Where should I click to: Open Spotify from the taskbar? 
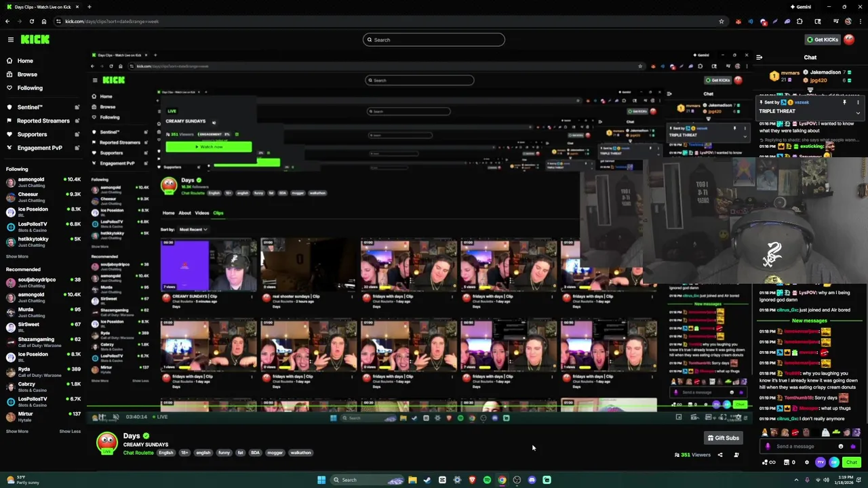coord(487,480)
